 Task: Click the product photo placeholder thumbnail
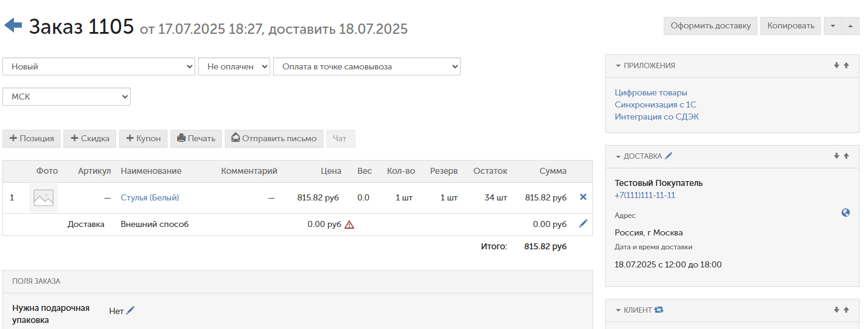tap(44, 197)
